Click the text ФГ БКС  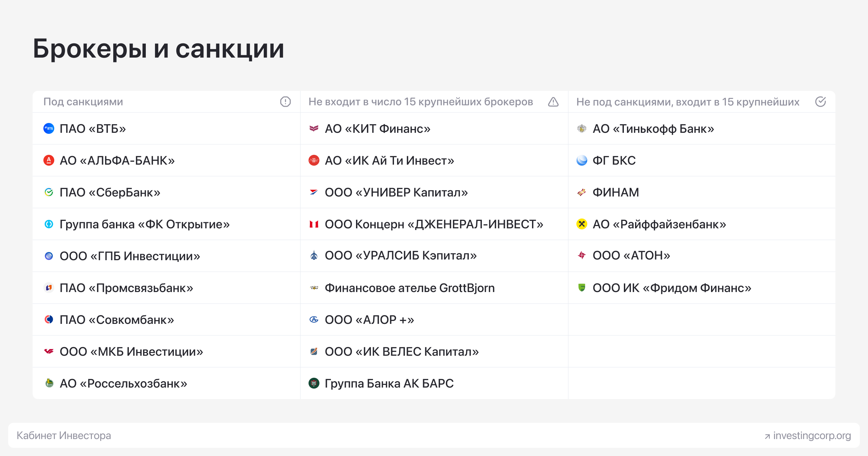click(614, 161)
